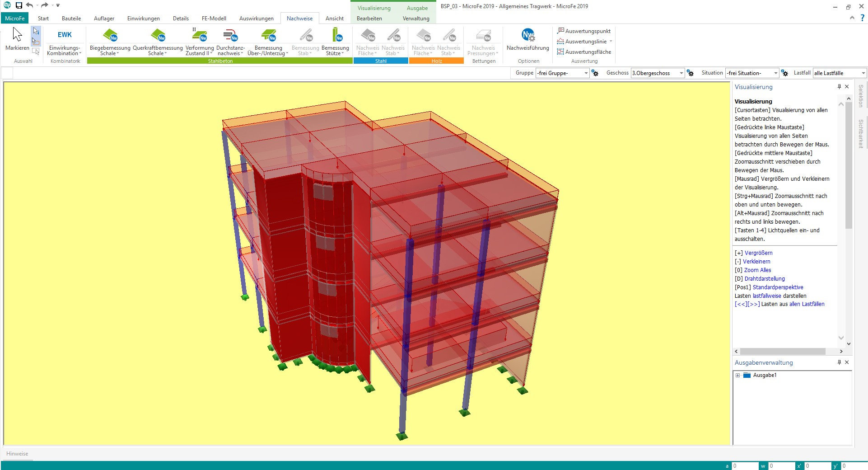
Task: Start Biegebemessung Schale
Action: pos(110,42)
